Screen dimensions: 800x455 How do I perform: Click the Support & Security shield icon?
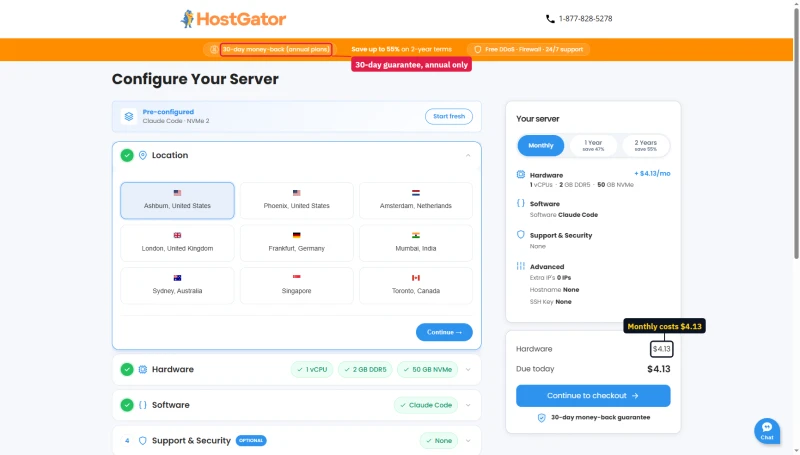143,441
